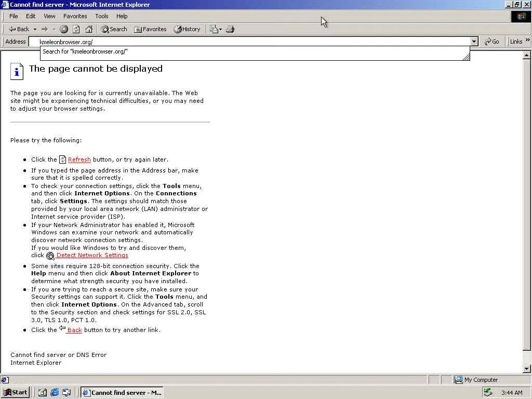Click the Go button

(x=492, y=42)
